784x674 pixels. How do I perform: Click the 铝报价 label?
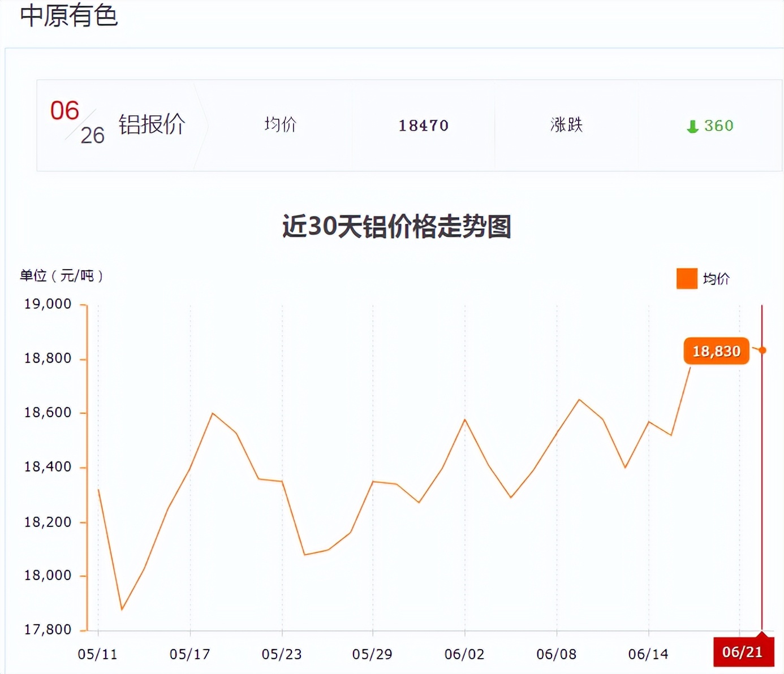pyautogui.click(x=152, y=125)
